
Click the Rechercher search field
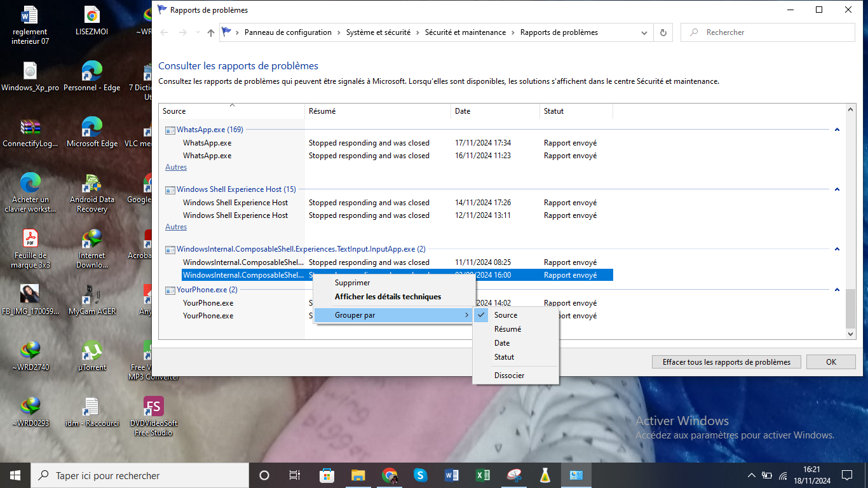tap(768, 32)
